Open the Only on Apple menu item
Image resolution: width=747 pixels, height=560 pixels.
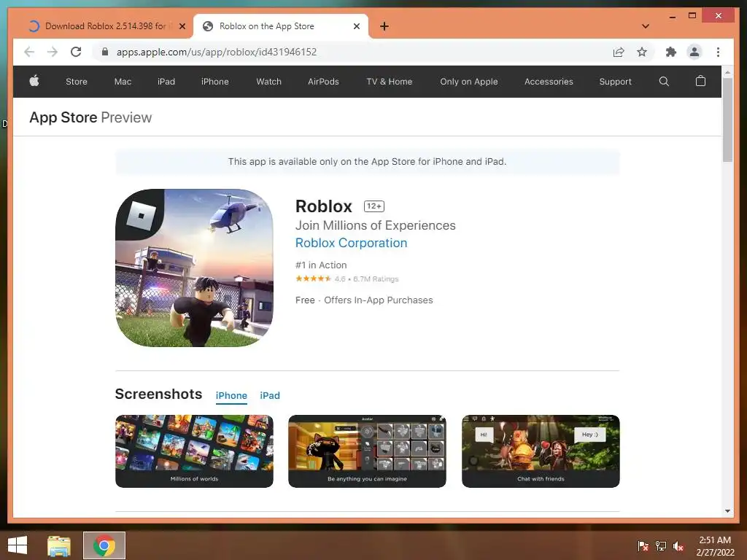pos(469,82)
